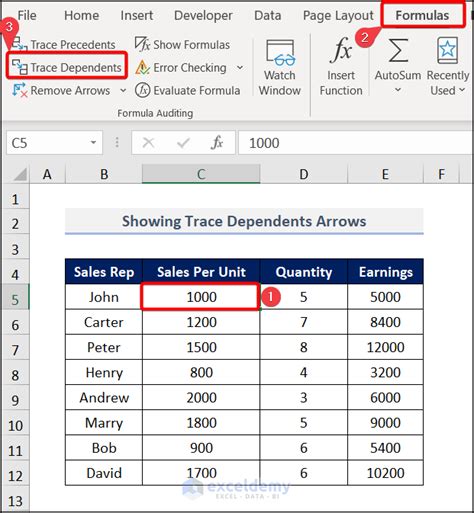The image size is (474, 513).
Task: Click the Insert Function fx ribbon button
Action: click(341, 67)
